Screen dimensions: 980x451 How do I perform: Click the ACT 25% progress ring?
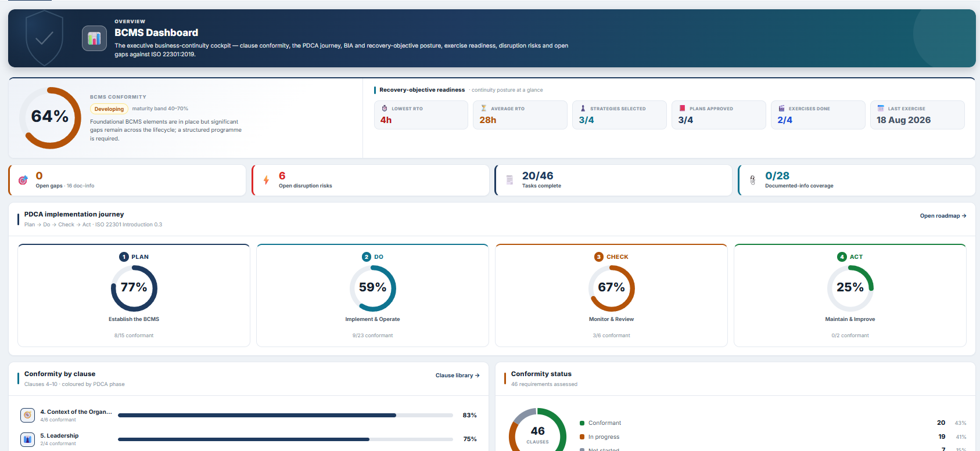click(850, 288)
